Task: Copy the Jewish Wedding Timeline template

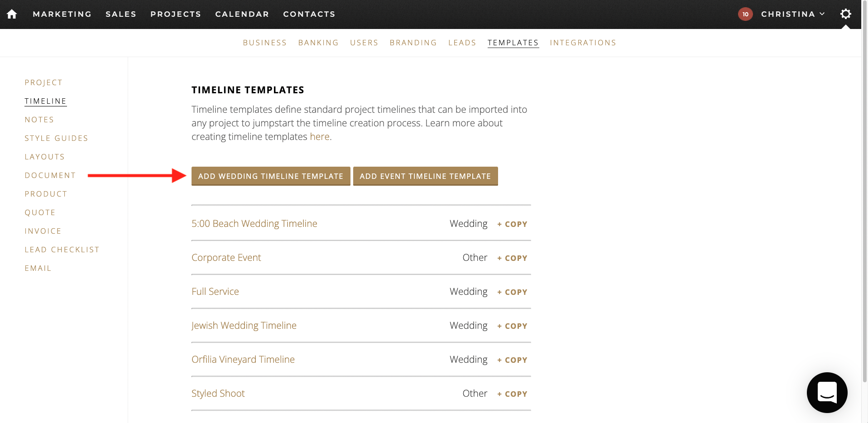Action: pos(512,326)
